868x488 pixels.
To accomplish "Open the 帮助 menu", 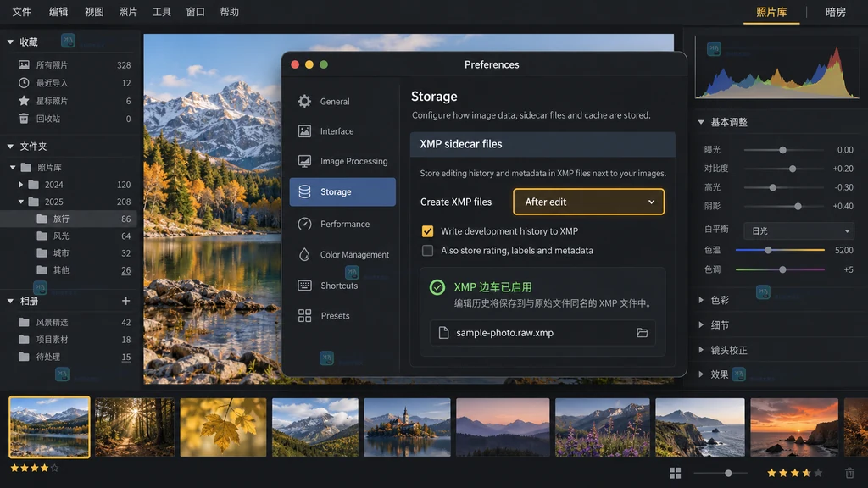I will click(229, 12).
